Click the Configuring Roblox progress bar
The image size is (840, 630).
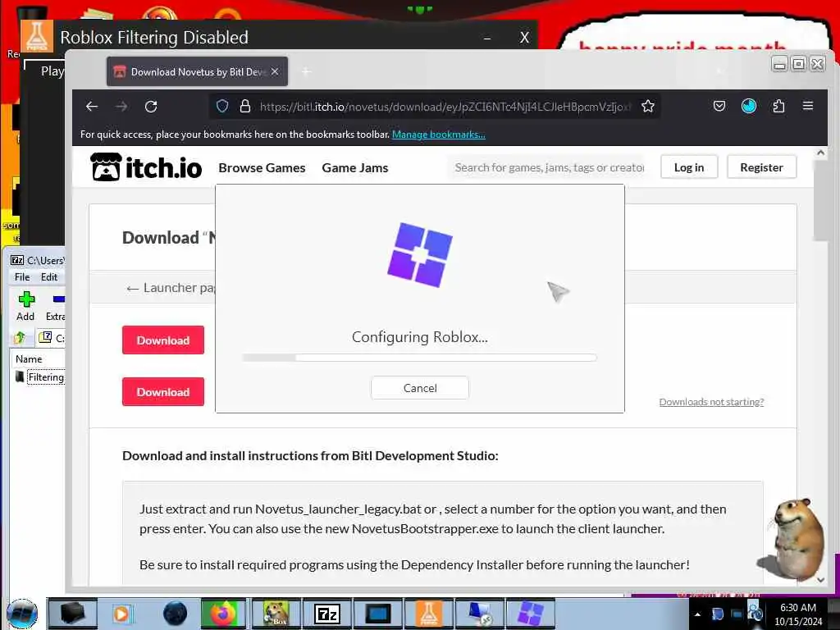[x=419, y=358]
